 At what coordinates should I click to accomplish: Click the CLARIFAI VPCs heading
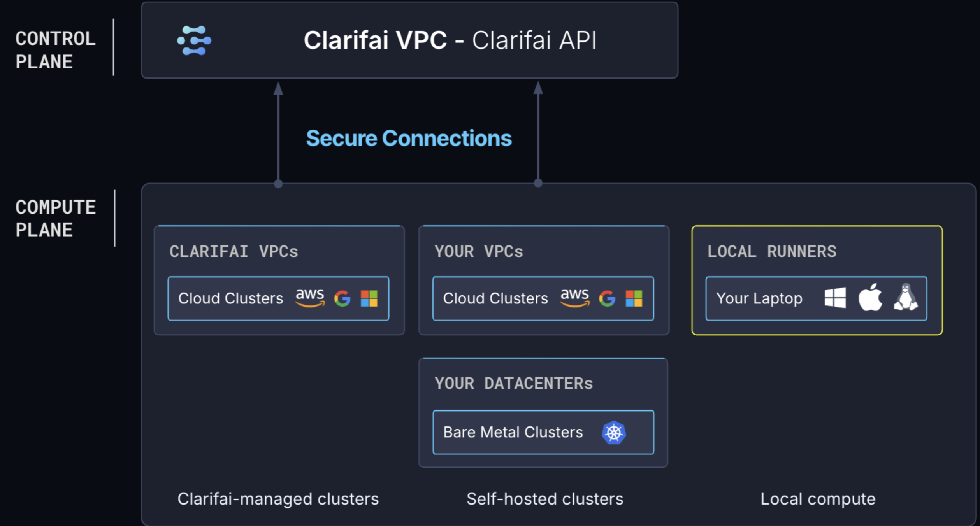[x=234, y=252]
